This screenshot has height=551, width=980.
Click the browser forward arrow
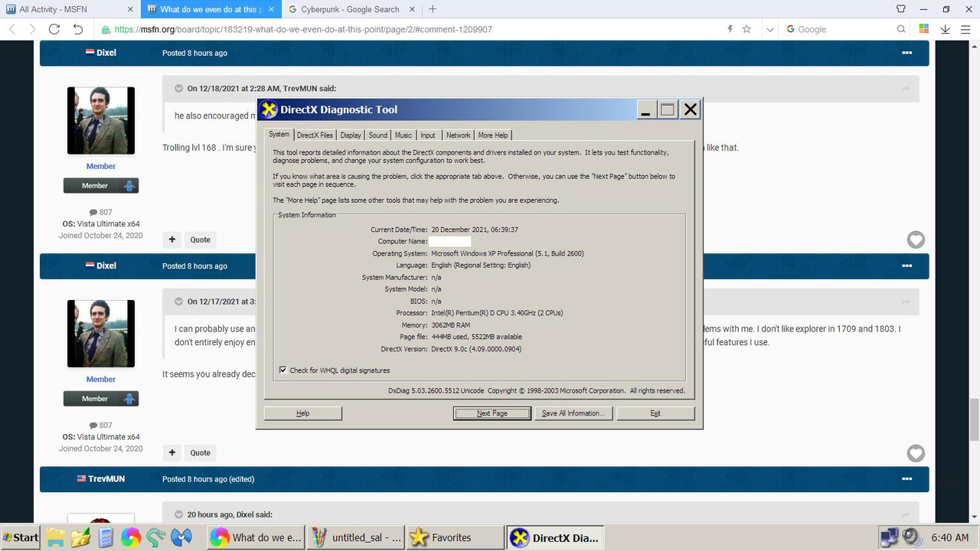[32, 29]
